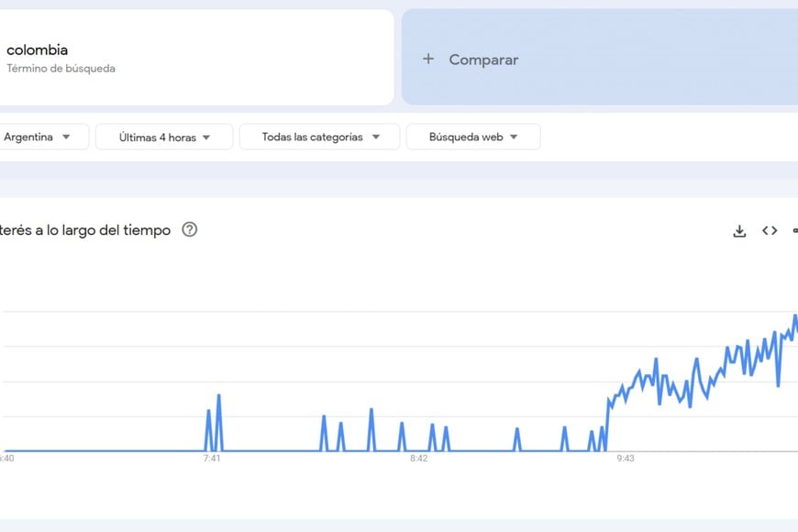Open the embed code icon
798x532 pixels.
[770, 230]
